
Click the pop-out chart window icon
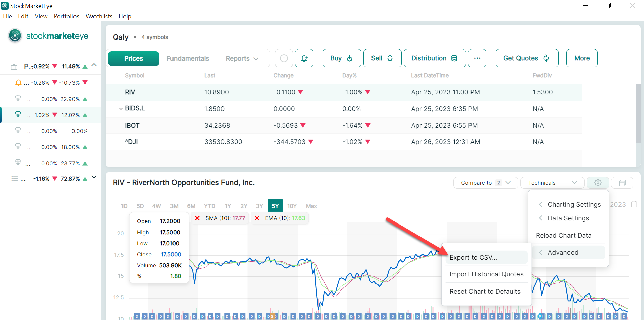622,183
